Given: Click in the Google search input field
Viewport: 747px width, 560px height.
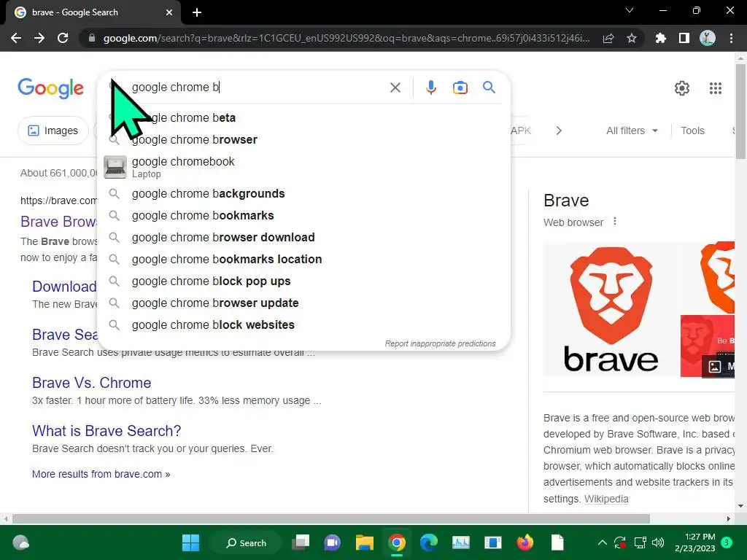Looking at the screenshot, I should pyautogui.click(x=258, y=87).
